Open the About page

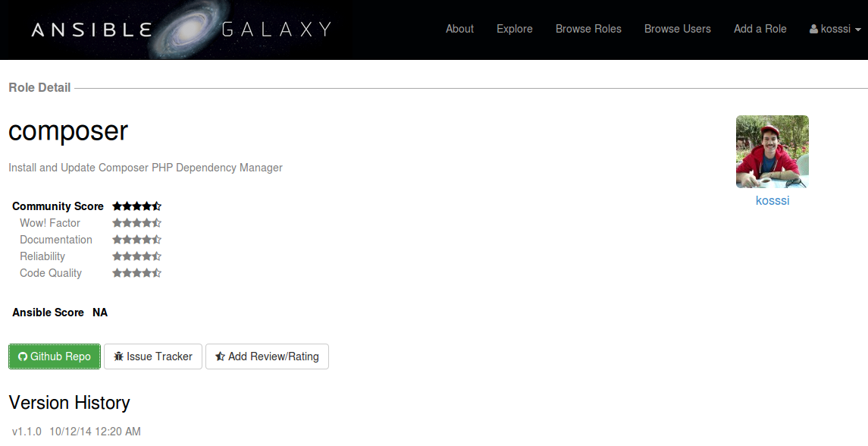point(459,29)
